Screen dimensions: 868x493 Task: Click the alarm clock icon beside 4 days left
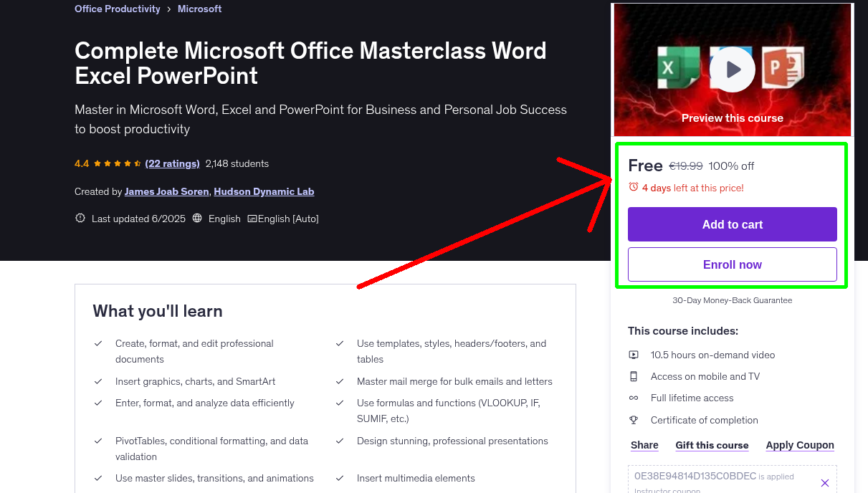(634, 187)
